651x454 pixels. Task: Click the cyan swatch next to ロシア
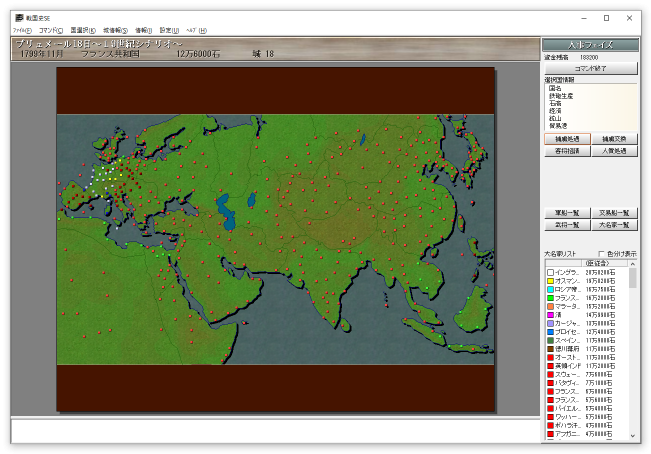[550, 291]
